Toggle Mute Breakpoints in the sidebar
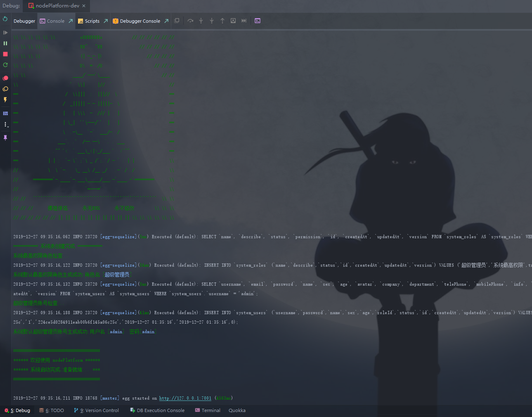This screenshot has height=417, width=532. [5, 89]
